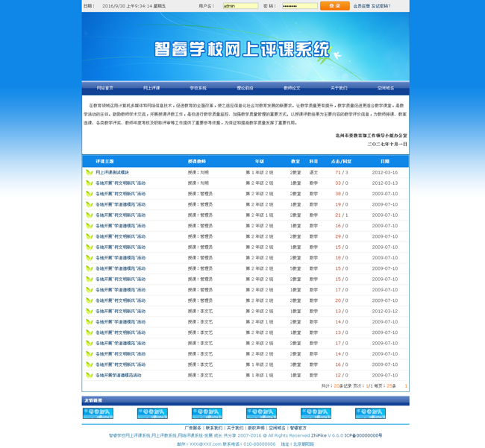Viewport: 485px width, 448px height.
Task: Focus the 用户名 username input field
Action: (240, 6)
